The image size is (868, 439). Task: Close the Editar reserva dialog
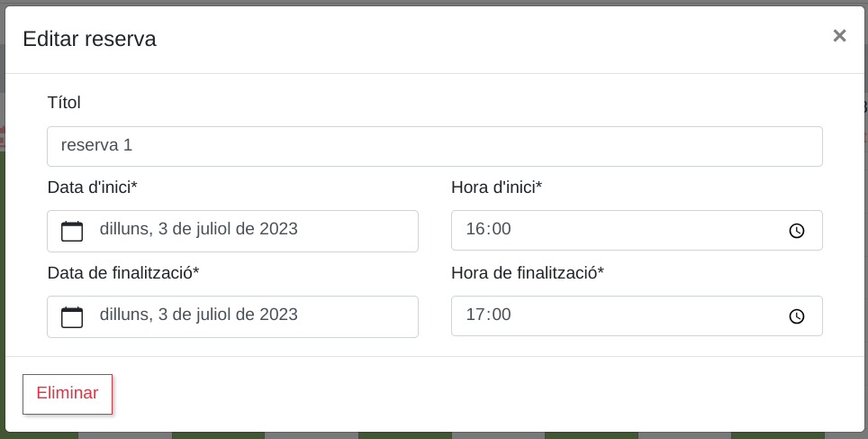(839, 36)
